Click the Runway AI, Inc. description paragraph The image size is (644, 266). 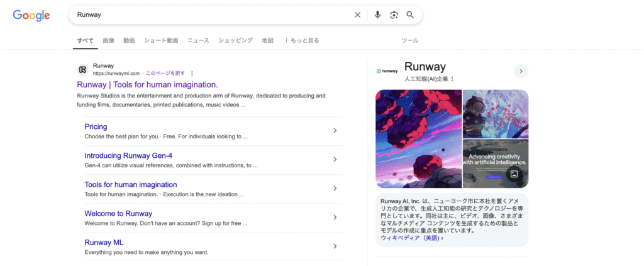tap(452, 216)
